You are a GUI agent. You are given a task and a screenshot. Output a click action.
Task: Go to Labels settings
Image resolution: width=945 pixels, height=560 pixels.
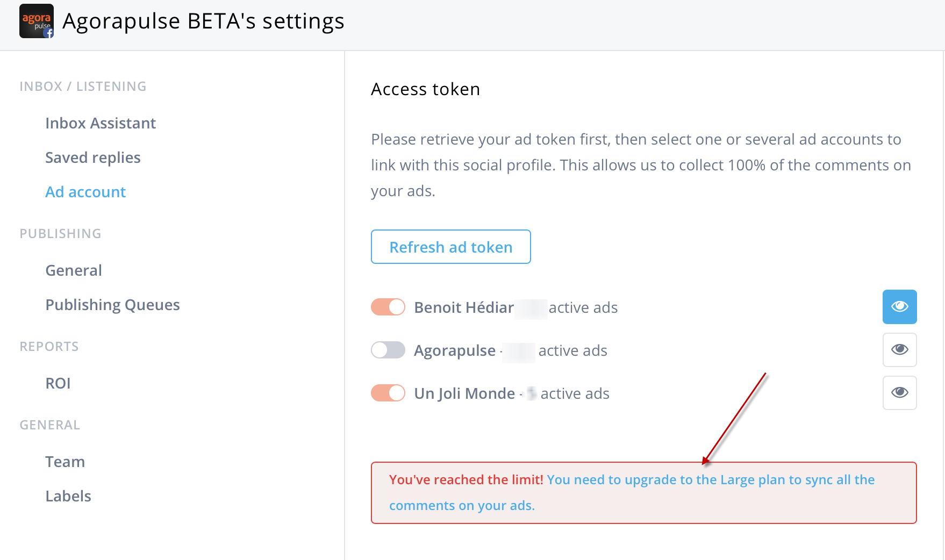click(68, 496)
